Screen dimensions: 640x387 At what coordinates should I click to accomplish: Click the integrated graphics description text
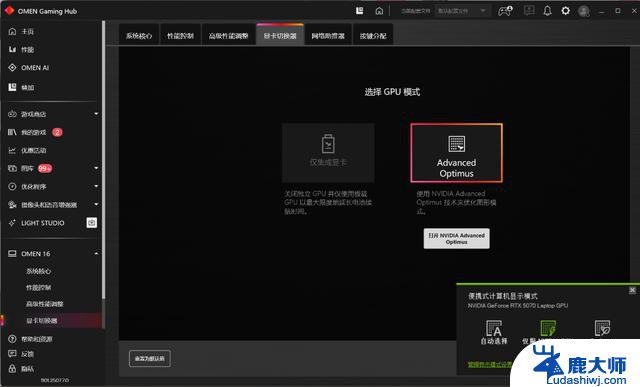[328, 202]
